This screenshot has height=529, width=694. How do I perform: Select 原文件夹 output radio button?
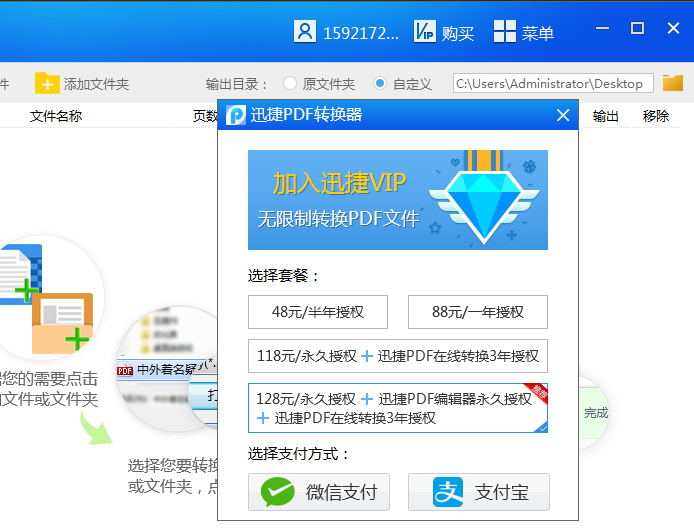coord(290,83)
